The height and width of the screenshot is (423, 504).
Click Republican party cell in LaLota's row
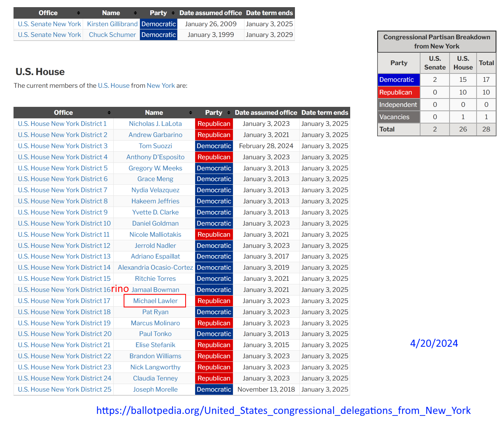[x=214, y=124]
